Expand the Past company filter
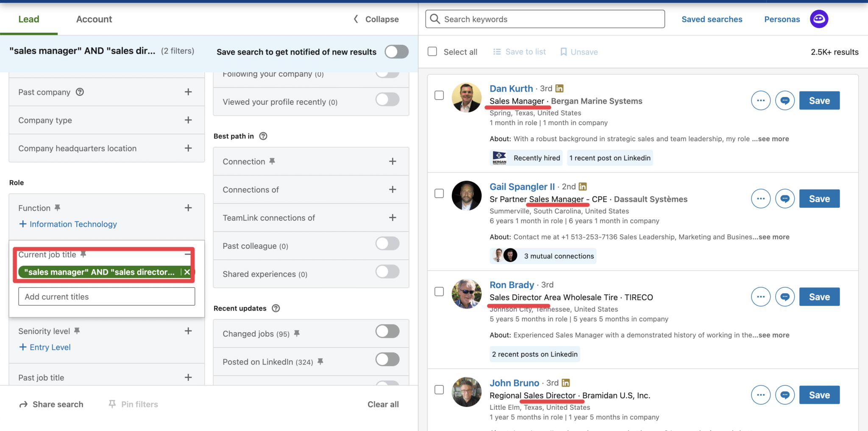This screenshot has height=431, width=868. tap(189, 92)
